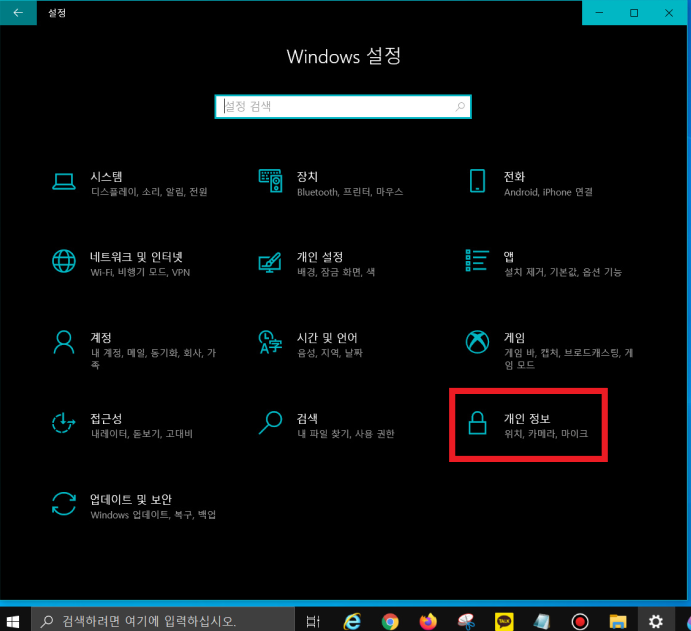Launch Internet Explorer from the taskbar
Image resolution: width=691 pixels, height=631 pixels.
352,622
